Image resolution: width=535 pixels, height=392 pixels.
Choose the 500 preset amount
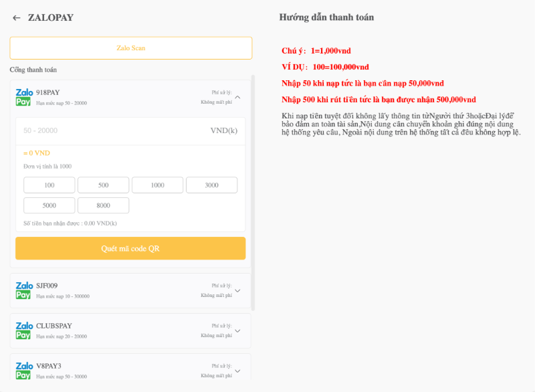(103, 185)
